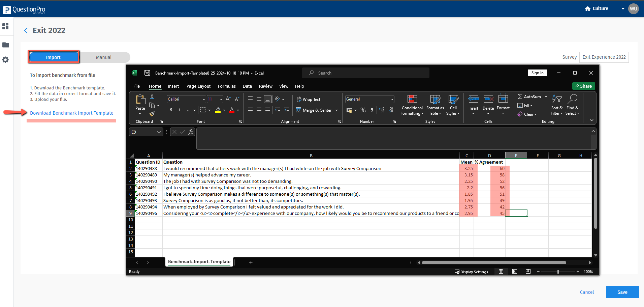Open the folder icon in left sidebar
This screenshot has height=307, width=644.
[6, 45]
